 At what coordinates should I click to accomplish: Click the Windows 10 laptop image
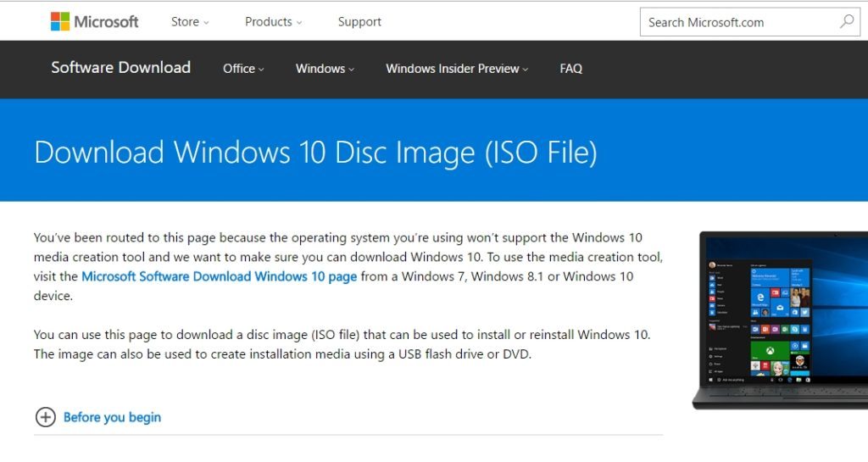(x=780, y=320)
